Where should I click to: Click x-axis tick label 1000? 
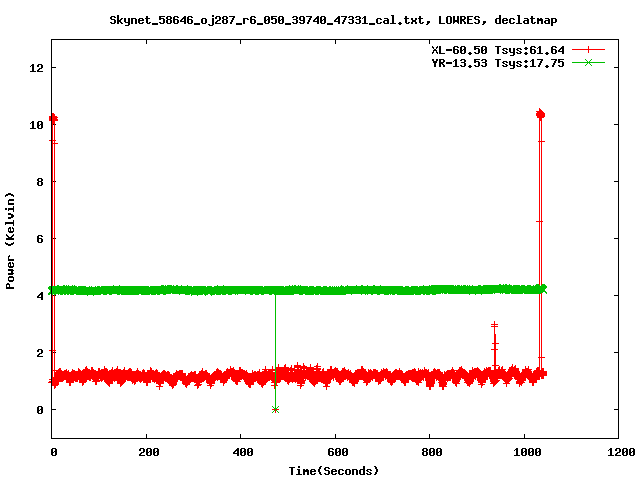tap(527, 452)
